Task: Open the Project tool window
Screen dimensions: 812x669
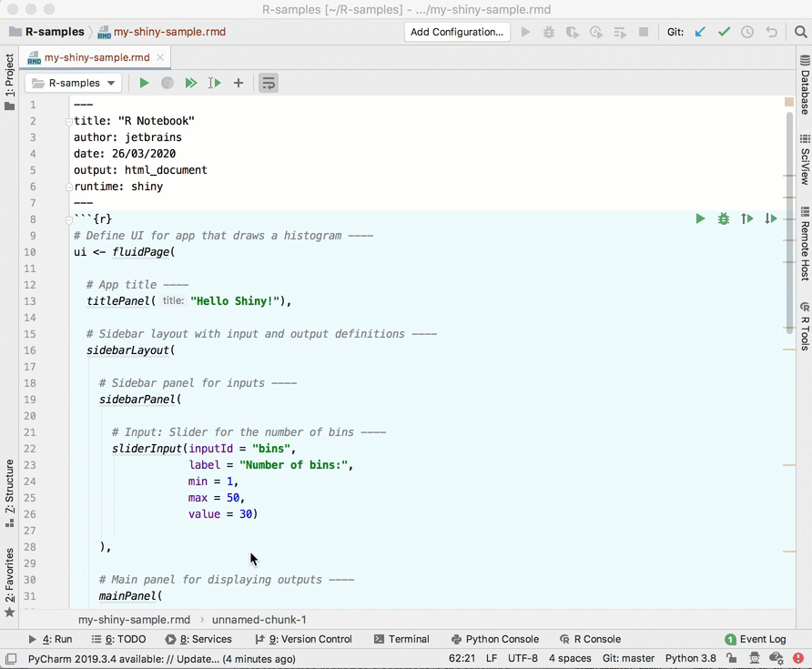Action: [9, 82]
